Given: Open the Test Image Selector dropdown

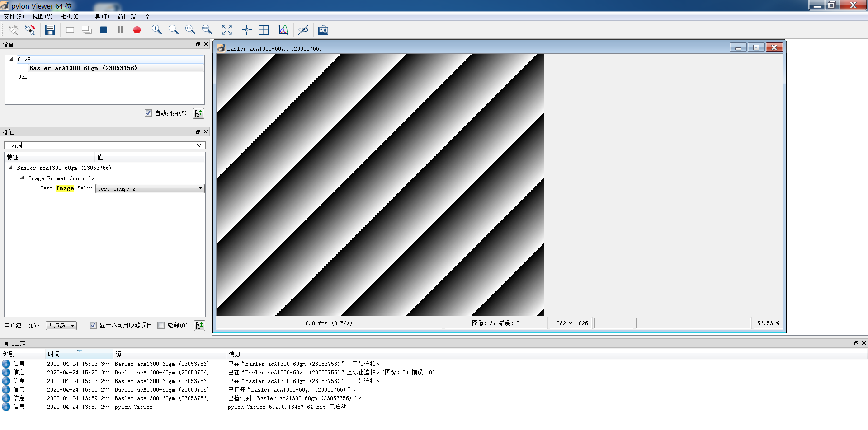Looking at the screenshot, I should tap(200, 188).
